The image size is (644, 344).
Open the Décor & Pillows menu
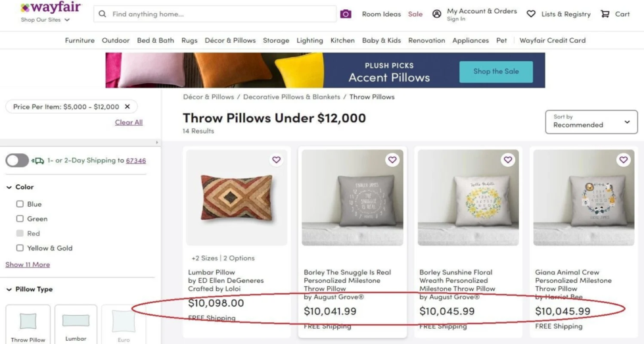tap(230, 40)
